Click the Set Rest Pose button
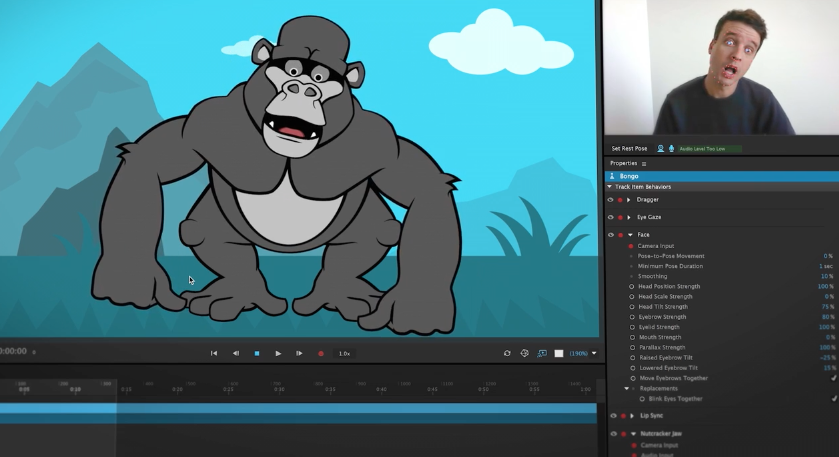The width and height of the screenshot is (839, 457). 629,149
